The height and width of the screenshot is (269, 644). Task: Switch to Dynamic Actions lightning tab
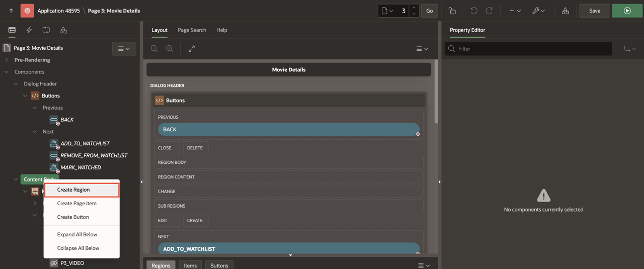(29, 30)
